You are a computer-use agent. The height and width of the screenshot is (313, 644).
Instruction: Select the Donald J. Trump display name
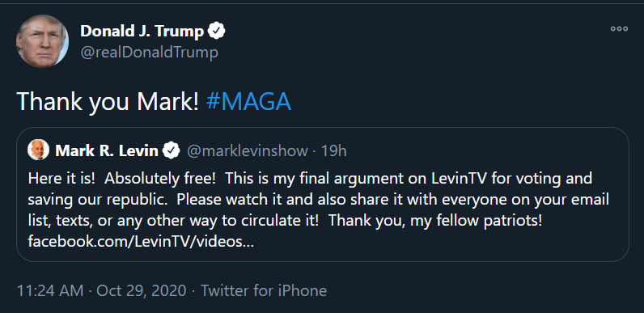(x=142, y=32)
